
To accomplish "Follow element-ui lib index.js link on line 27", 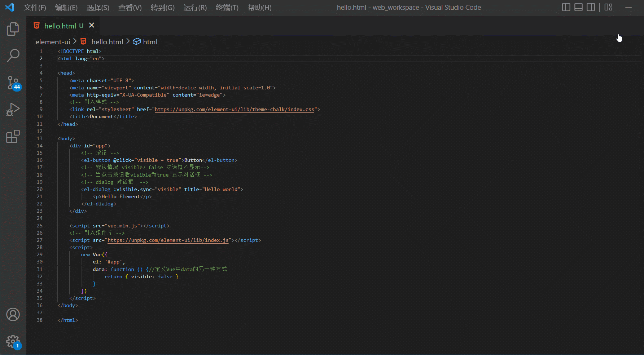I will (168, 240).
